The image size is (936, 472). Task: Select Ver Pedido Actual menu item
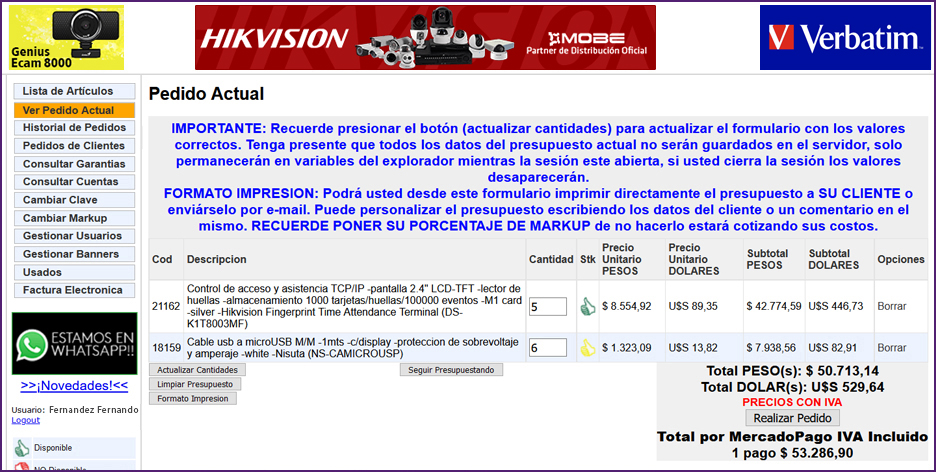pyautogui.click(x=75, y=110)
